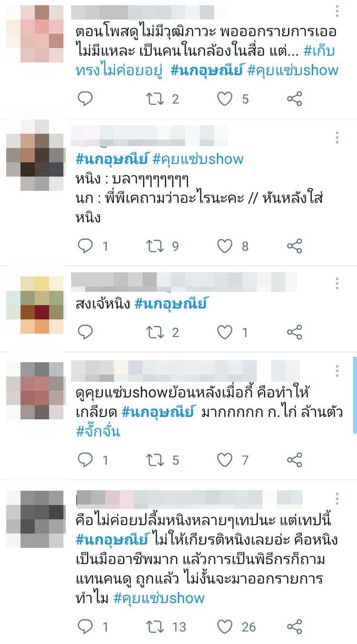357x644 pixels.
Task: Like the tweet showing 7 likes
Action: (225, 459)
